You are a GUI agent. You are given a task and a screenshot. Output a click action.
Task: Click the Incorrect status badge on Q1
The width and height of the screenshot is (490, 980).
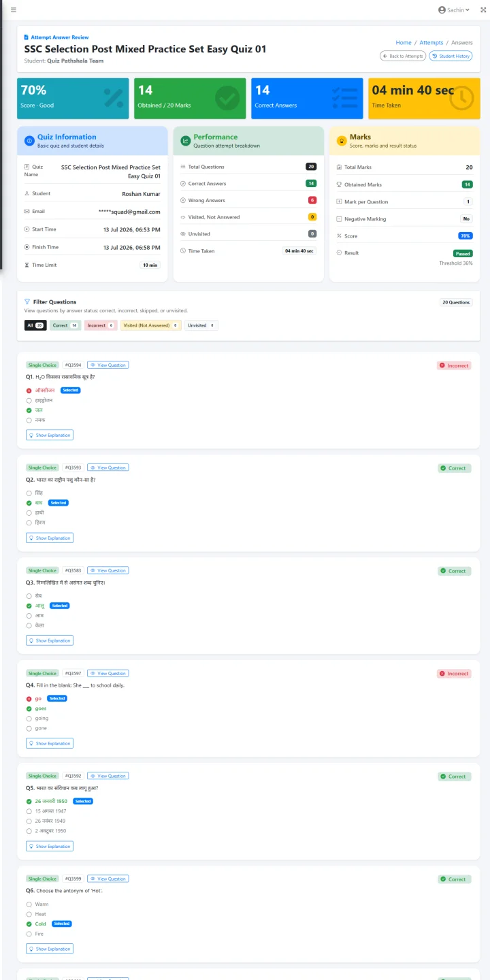454,365
